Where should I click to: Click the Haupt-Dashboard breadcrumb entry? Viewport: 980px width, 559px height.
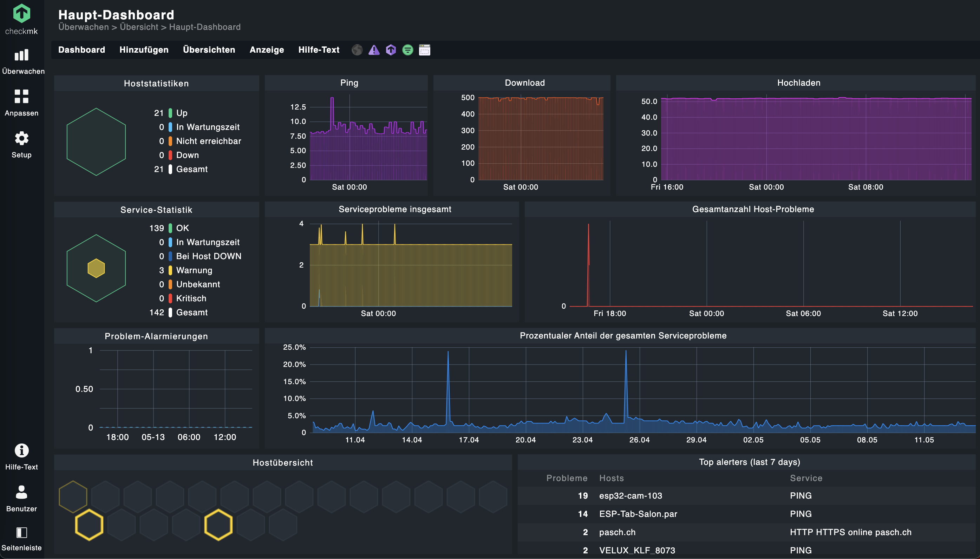(x=205, y=27)
